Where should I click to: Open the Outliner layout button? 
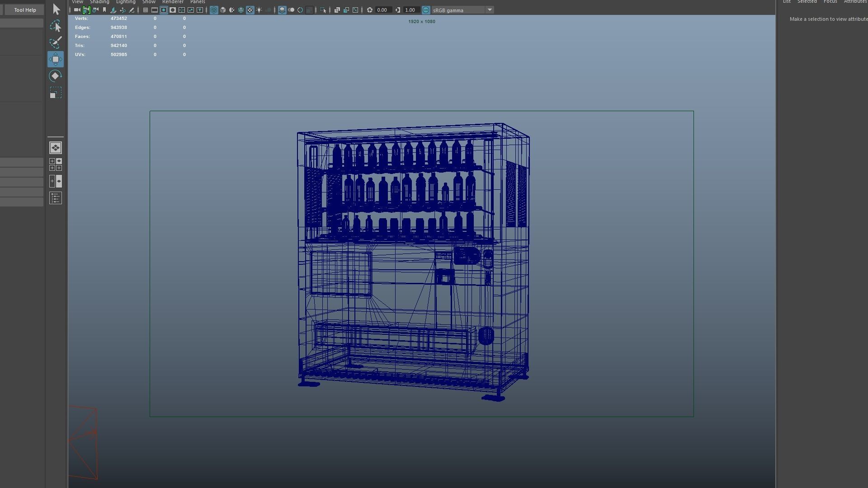(x=56, y=198)
